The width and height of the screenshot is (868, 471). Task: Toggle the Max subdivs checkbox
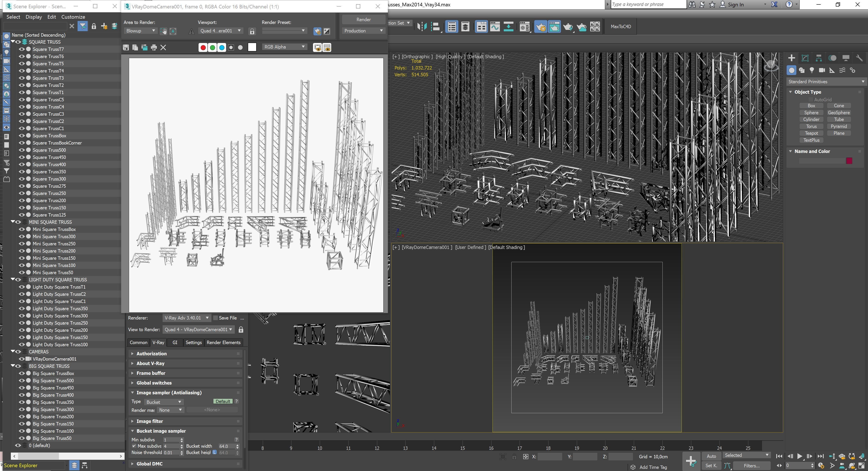[x=134, y=446]
